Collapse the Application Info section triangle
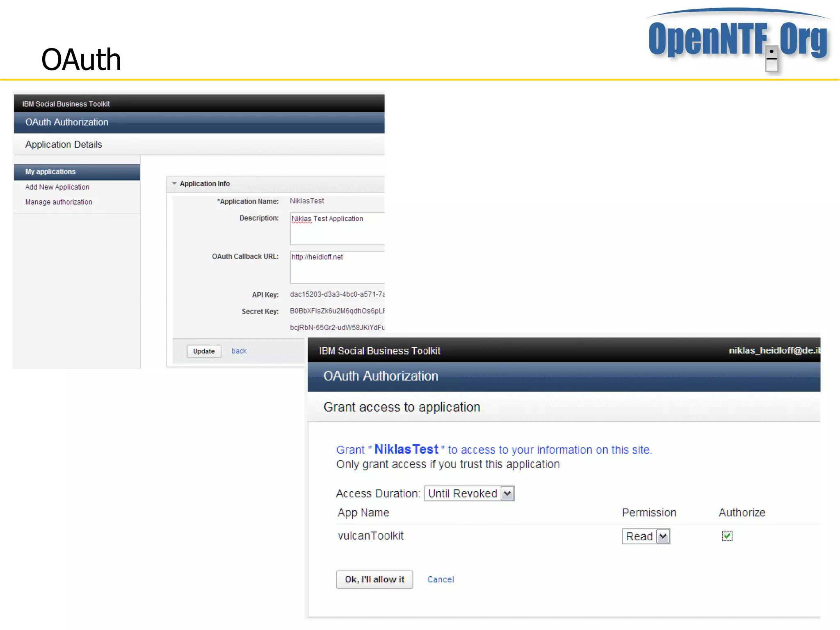The height and width of the screenshot is (630, 840). tap(174, 183)
